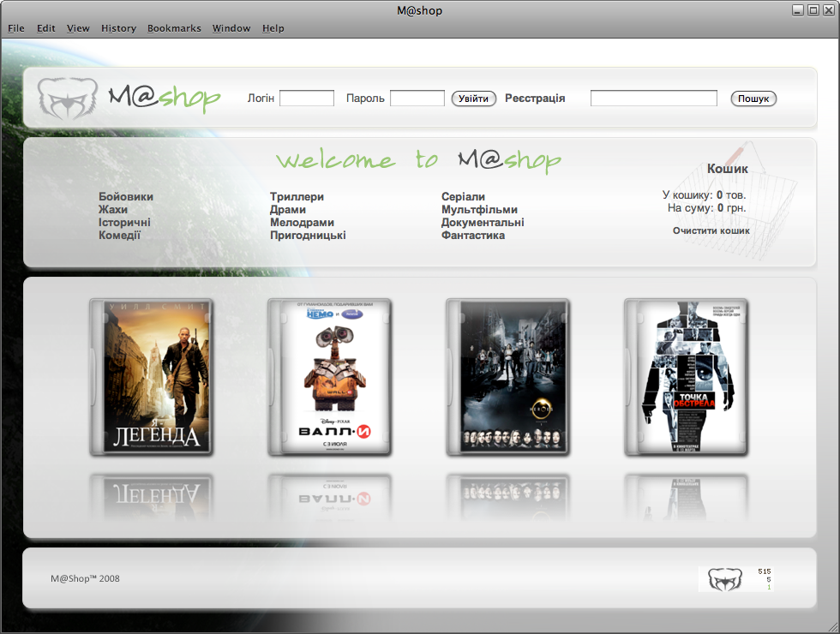Click the Пошук search button
Viewport: 840px width, 634px height.
753,99
